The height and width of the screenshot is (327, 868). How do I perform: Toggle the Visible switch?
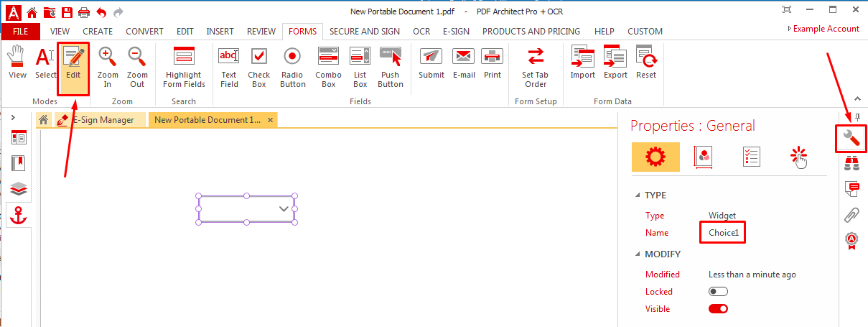[x=718, y=309]
